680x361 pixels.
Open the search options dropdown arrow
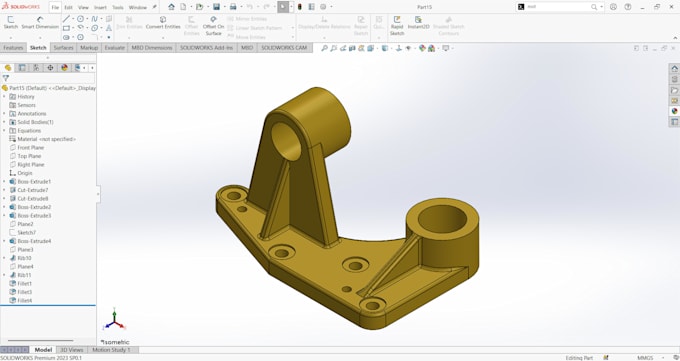[602, 7]
